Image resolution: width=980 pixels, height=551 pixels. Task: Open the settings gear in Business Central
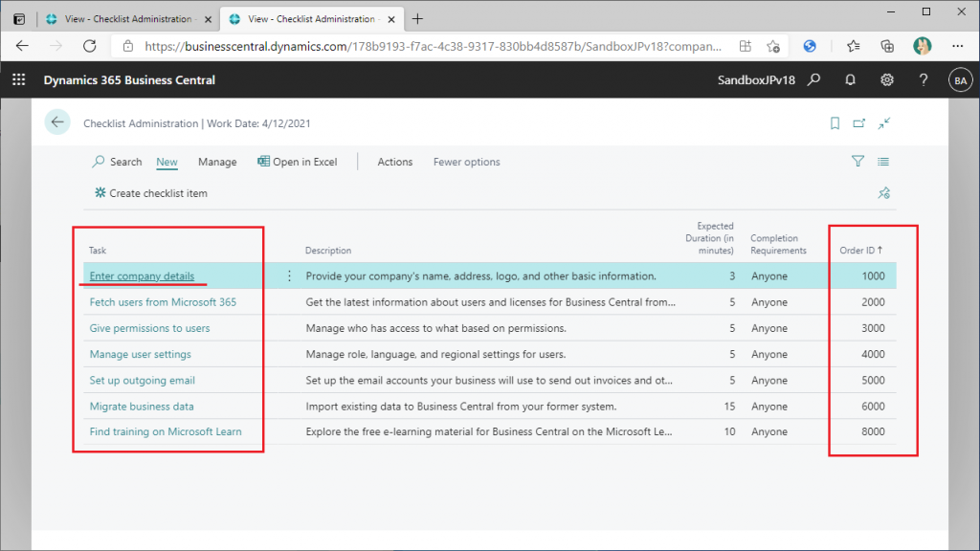pos(887,80)
